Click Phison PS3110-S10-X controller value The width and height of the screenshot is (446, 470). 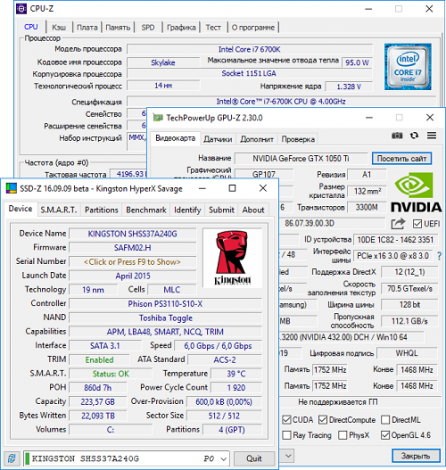click(165, 304)
